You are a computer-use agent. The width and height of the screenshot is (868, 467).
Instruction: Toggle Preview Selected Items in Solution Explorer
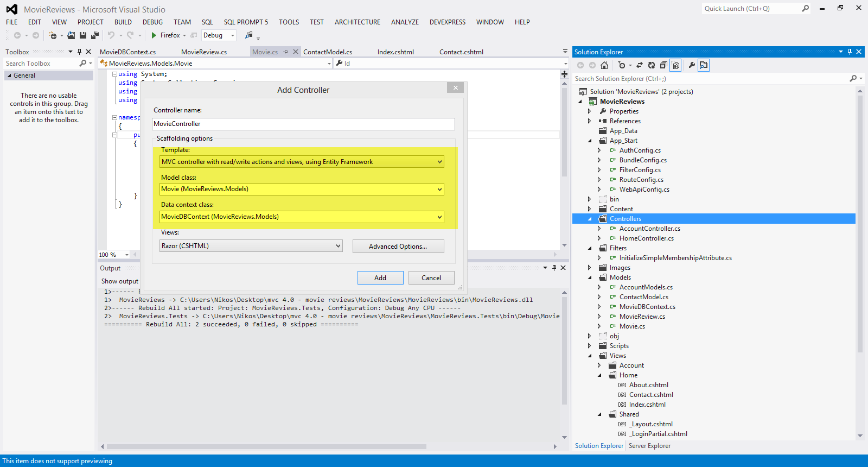pos(704,65)
